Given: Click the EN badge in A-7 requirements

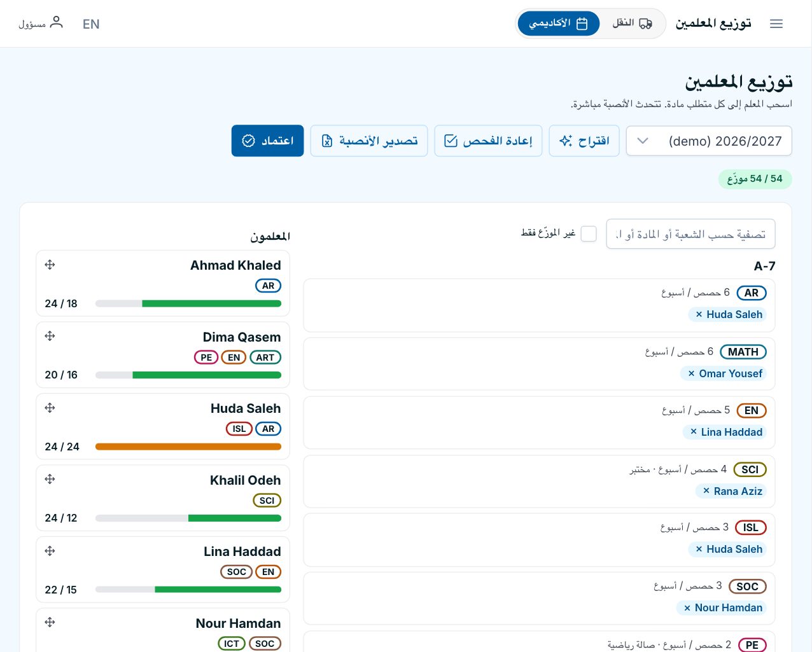Looking at the screenshot, I should 752,410.
